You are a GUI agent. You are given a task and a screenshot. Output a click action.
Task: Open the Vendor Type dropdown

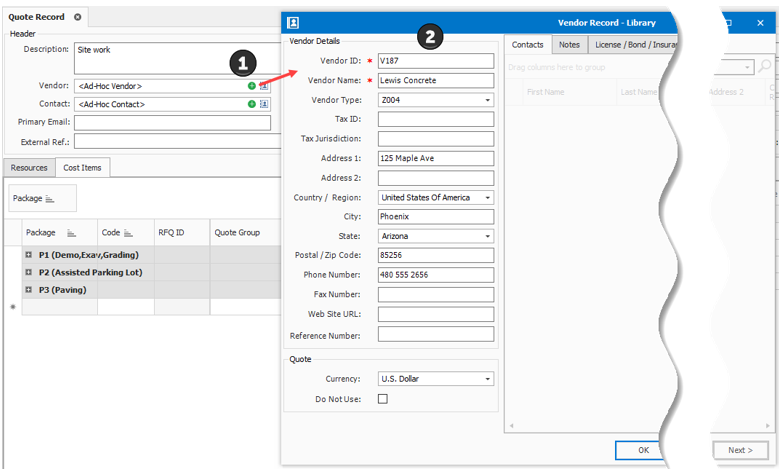coord(488,100)
